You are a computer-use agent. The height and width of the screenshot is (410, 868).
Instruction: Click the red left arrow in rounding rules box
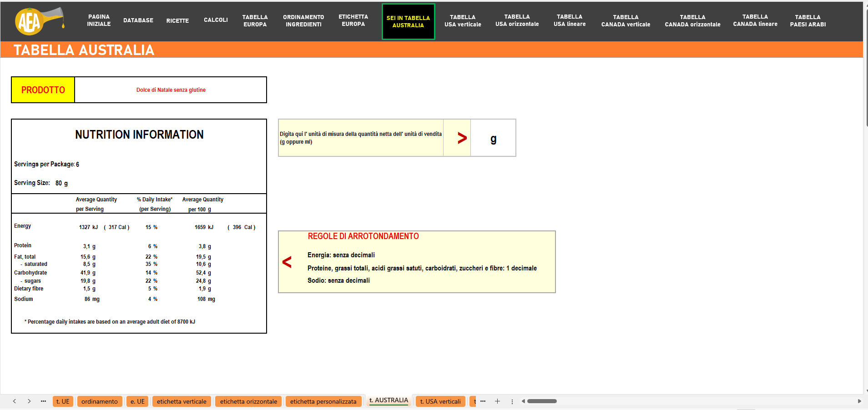pos(287,262)
